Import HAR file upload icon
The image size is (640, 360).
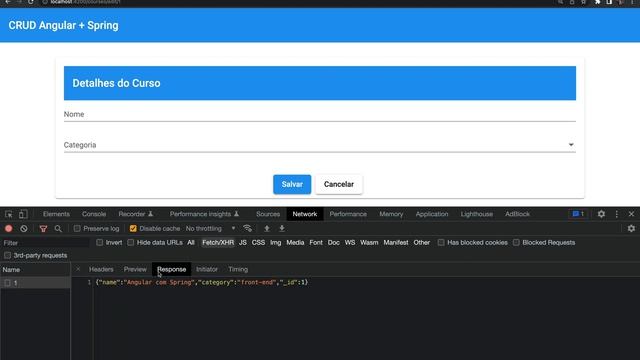(267, 229)
